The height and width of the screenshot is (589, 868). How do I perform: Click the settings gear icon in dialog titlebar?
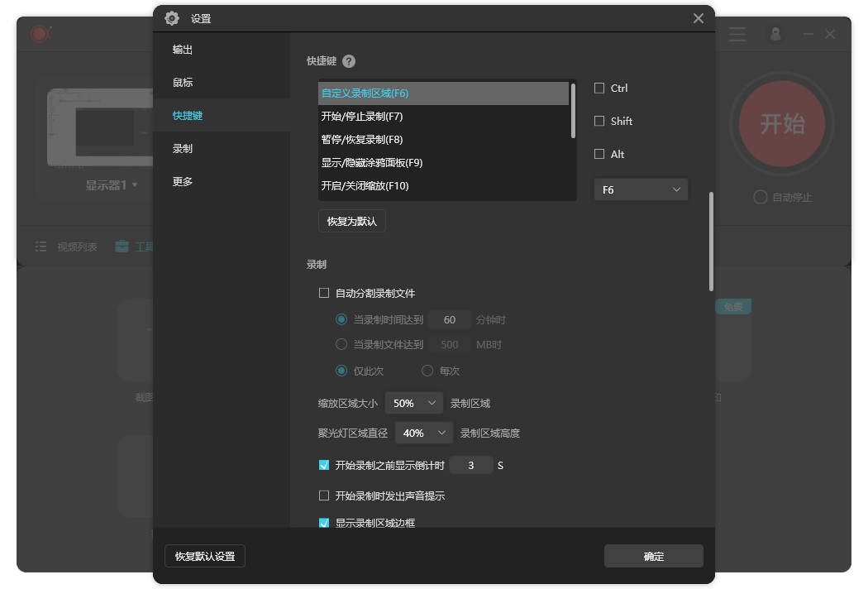click(172, 17)
